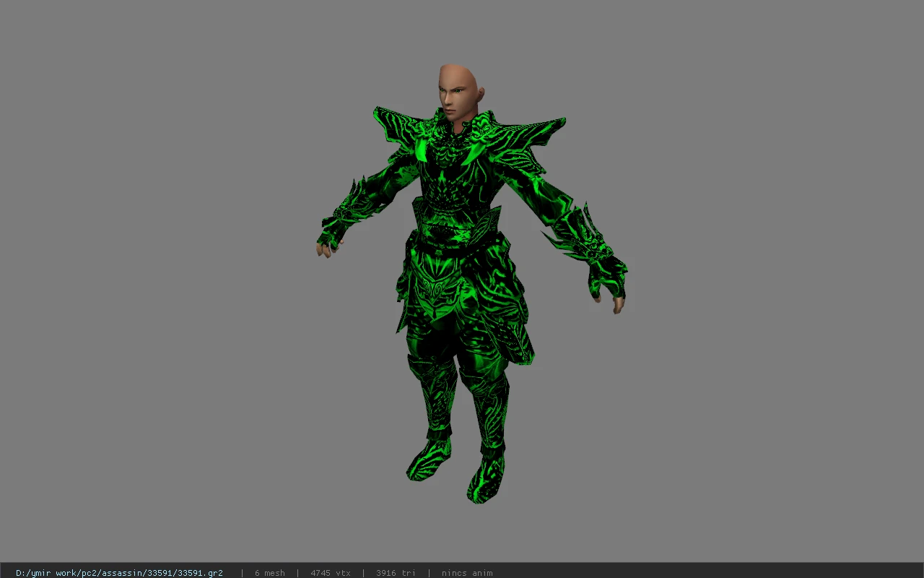Click the "4745 vtx" vertex count
The width and height of the screenshot is (924, 578).
pos(331,573)
